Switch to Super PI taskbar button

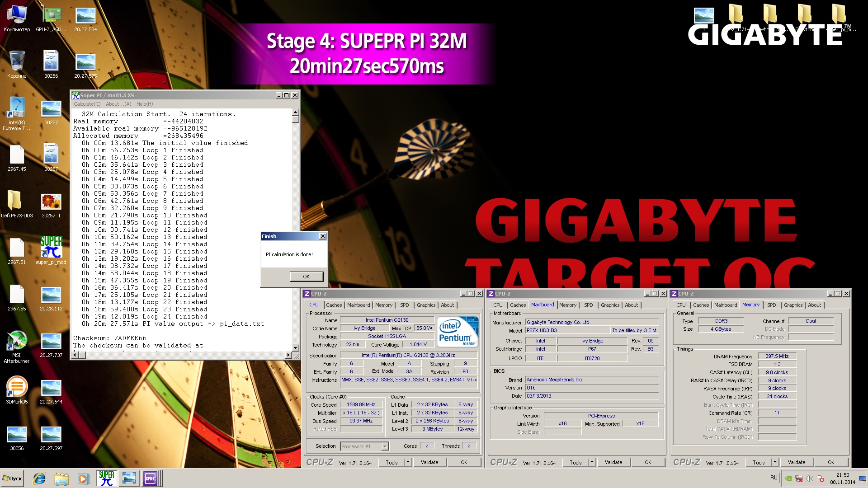[106, 479]
